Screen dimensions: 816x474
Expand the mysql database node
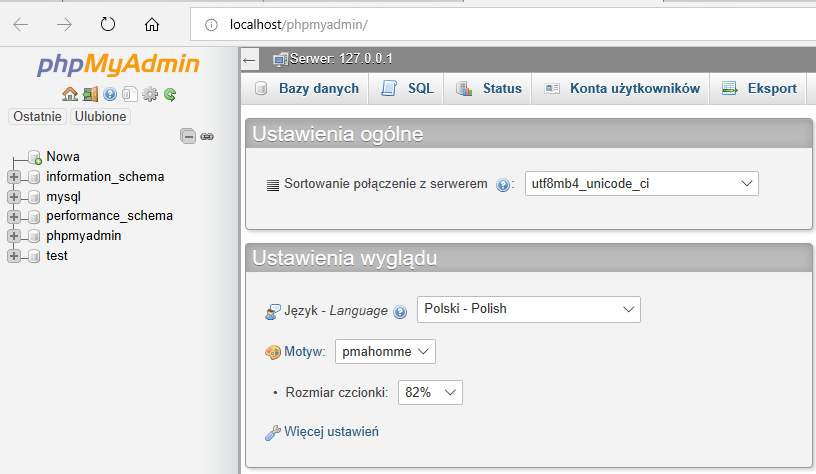coord(14,197)
